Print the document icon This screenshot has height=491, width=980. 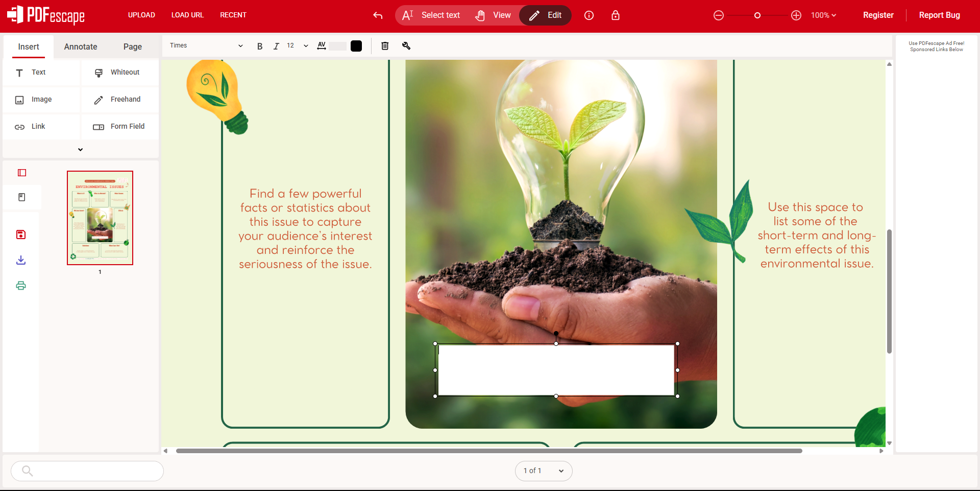[x=21, y=286]
